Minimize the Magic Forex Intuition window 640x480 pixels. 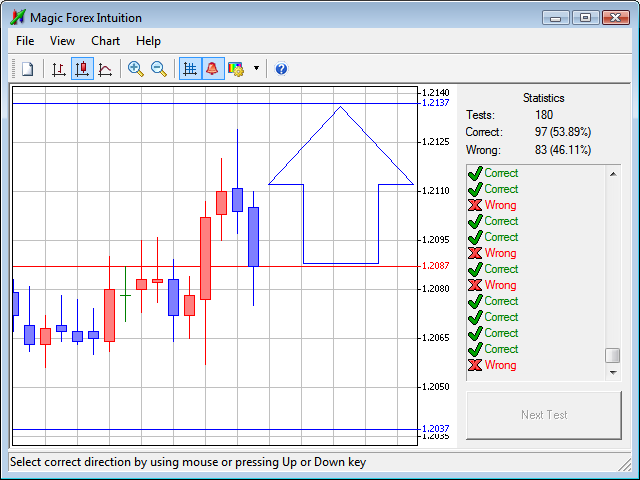[x=556, y=18]
